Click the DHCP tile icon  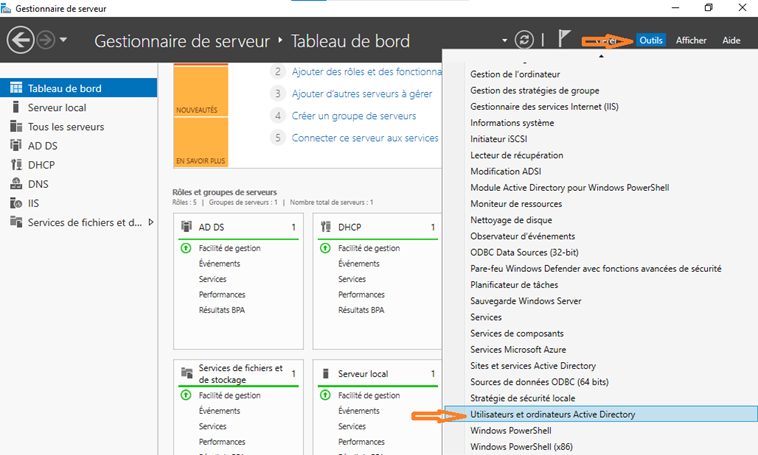326,226
